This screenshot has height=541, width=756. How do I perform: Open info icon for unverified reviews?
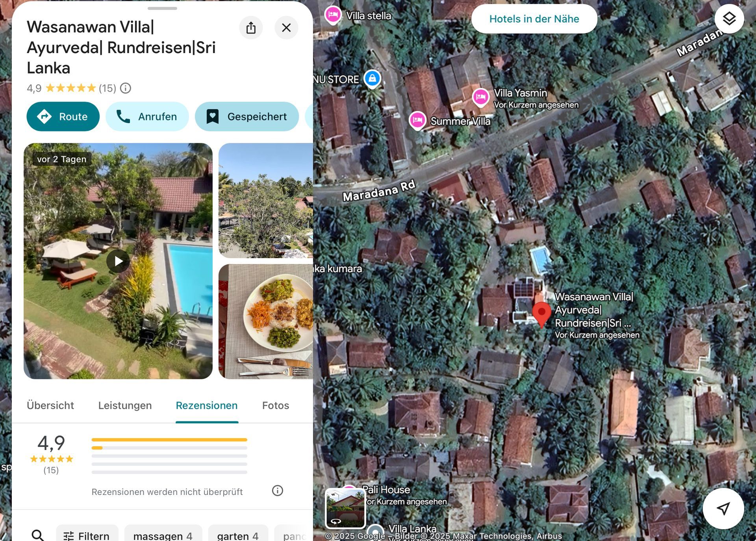tap(277, 491)
